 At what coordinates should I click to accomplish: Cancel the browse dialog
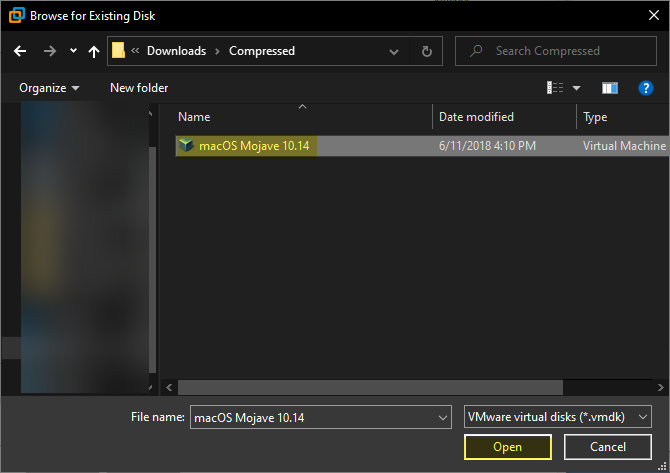(608, 447)
